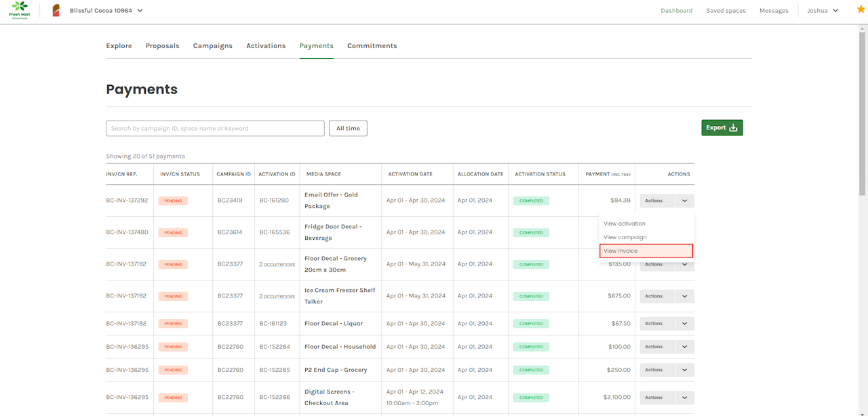
Task: Open Saved spaces in the header
Action: [x=726, y=11]
